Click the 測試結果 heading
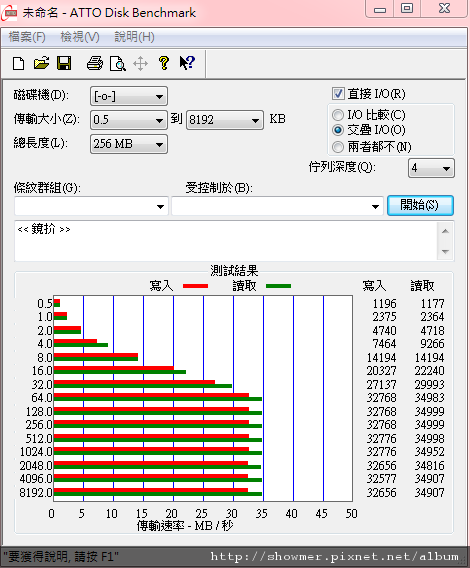 tap(234, 271)
